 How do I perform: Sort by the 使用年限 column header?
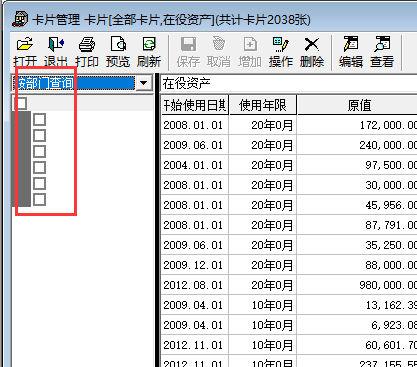pyautogui.click(x=263, y=105)
